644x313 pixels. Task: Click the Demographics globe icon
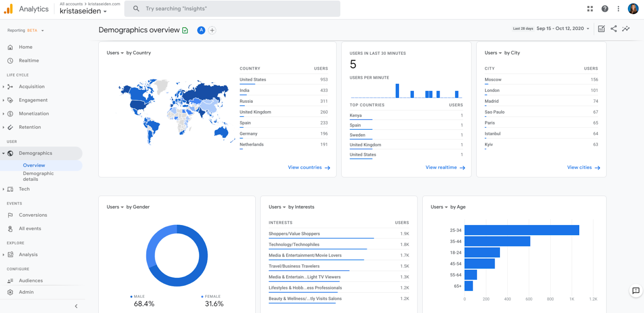pos(10,153)
